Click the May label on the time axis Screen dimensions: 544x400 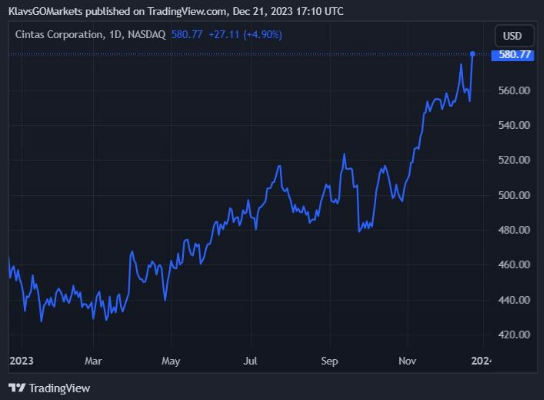coord(171,361)
